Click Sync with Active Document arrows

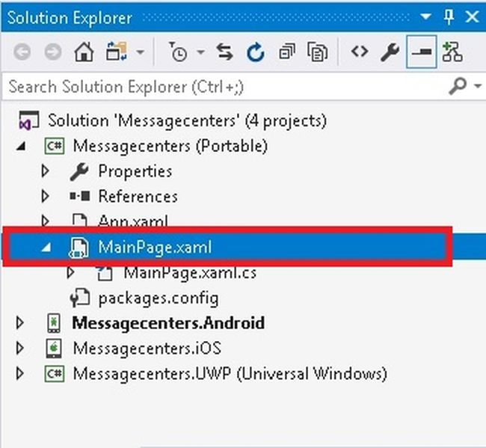click(224, 52)
